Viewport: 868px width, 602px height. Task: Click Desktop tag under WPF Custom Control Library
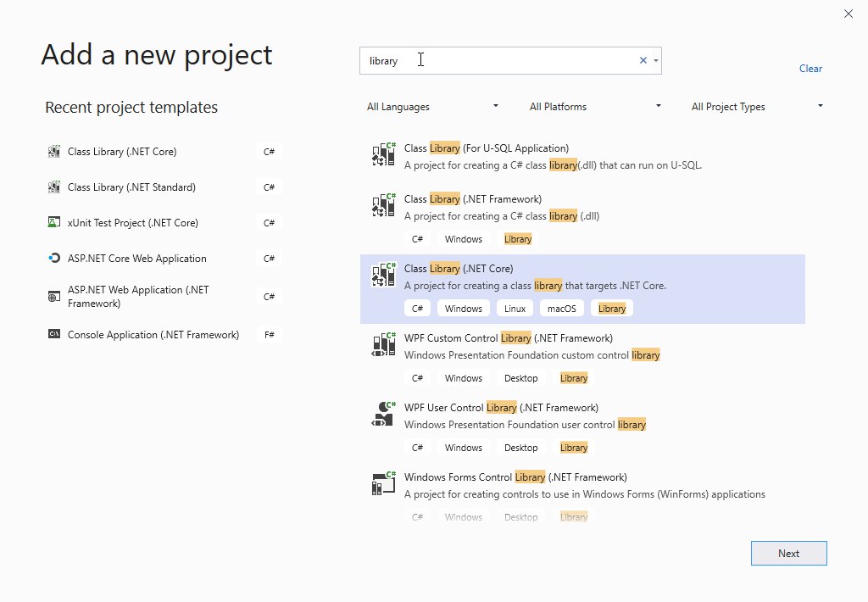[x=521, y=378]
